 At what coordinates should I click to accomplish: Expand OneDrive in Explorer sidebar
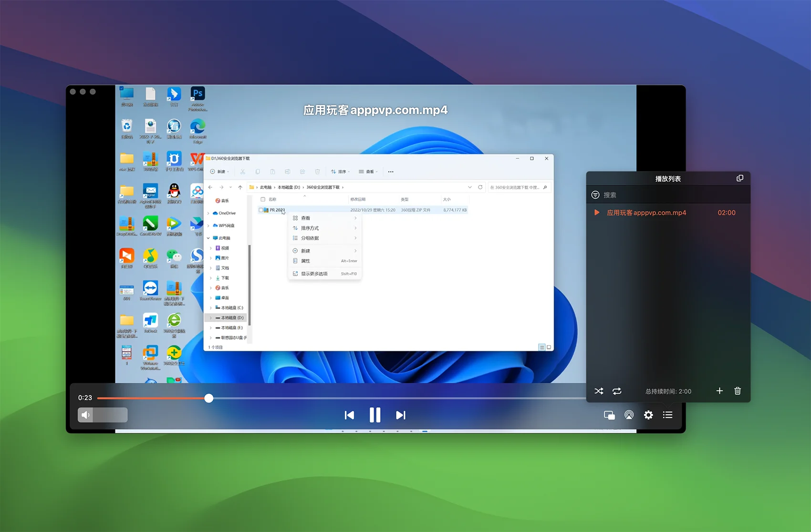coord(208,213)
